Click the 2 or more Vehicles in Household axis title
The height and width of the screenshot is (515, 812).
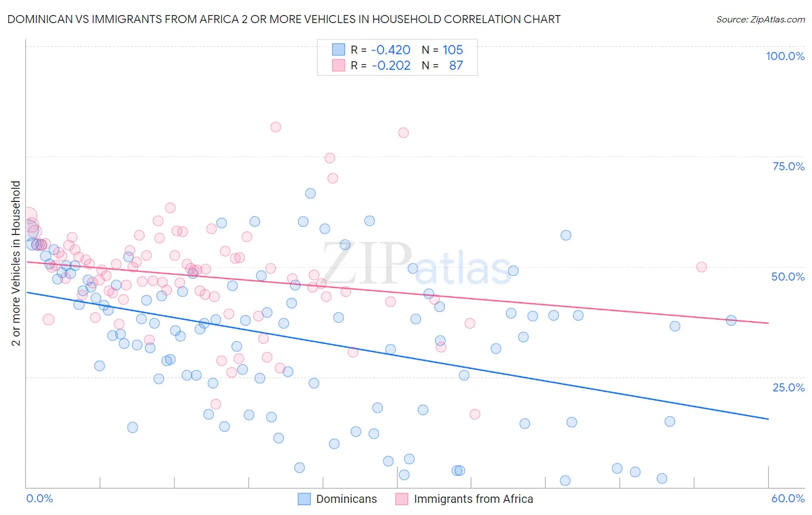16,263
